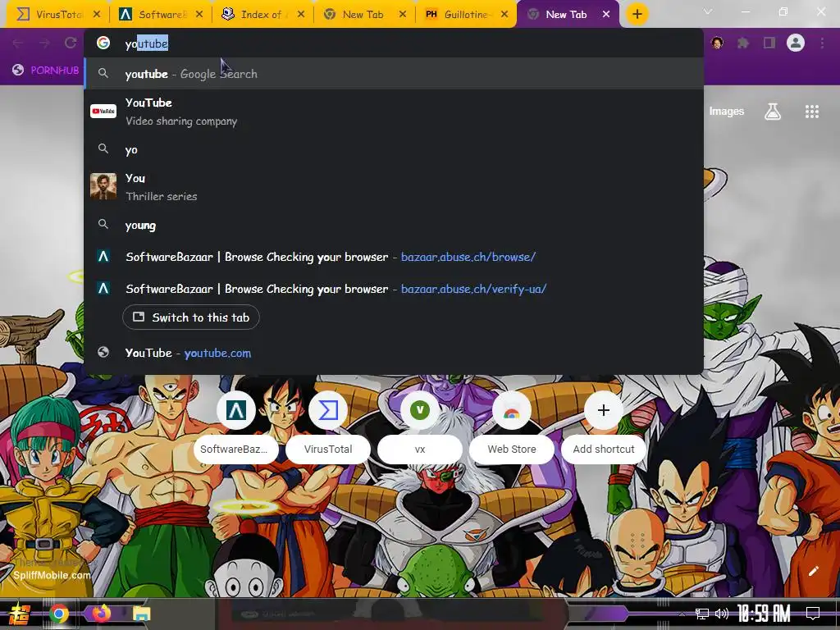Screen dimensions: 840x630
Task: Open the notification center icon
Action: [813, 614]
